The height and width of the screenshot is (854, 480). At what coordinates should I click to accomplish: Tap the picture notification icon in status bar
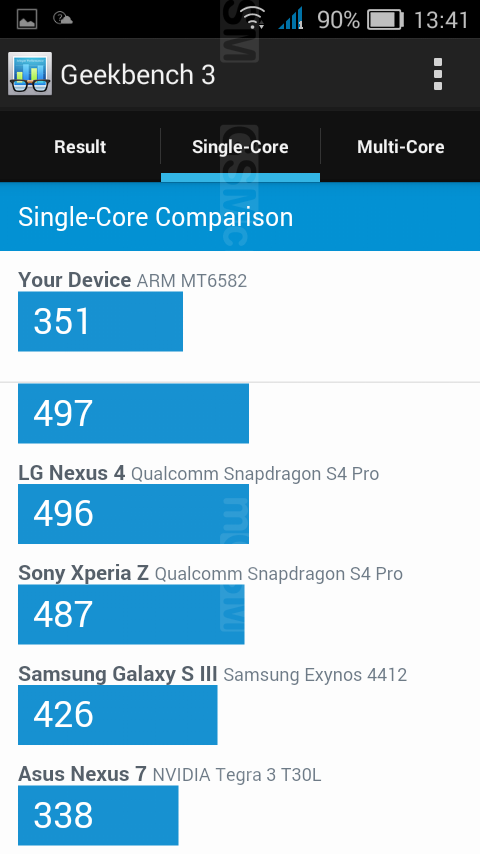tap(27, 19)
